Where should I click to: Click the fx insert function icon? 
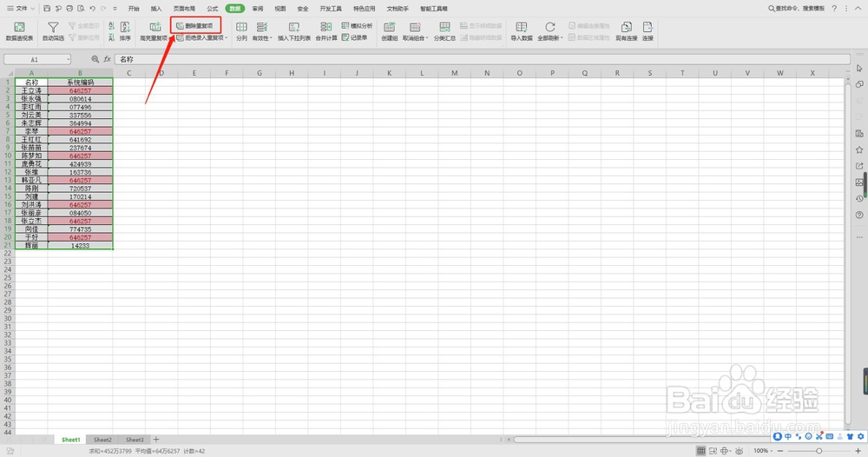(108, 59)
